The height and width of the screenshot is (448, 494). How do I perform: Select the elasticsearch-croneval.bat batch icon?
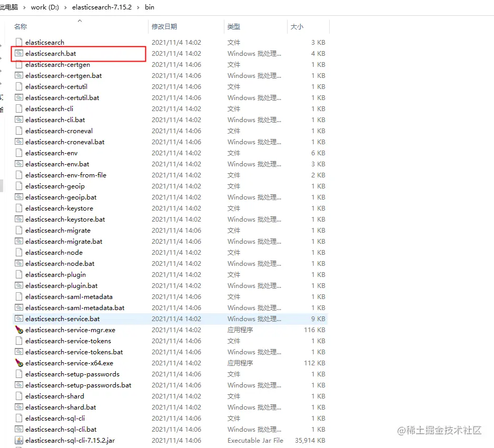pyautogui.click(x=19, y=142)
